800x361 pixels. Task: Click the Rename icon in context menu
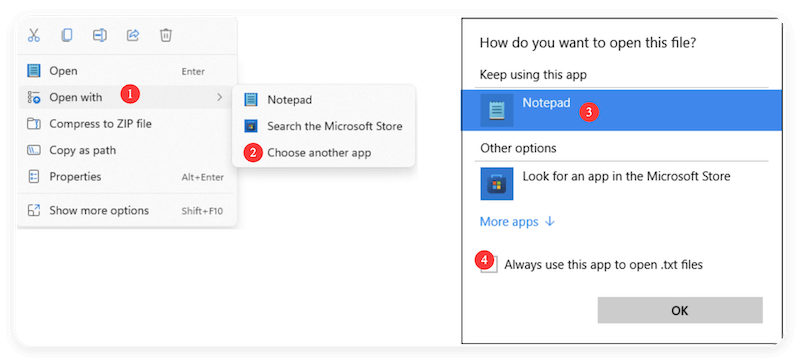(99, 35)
